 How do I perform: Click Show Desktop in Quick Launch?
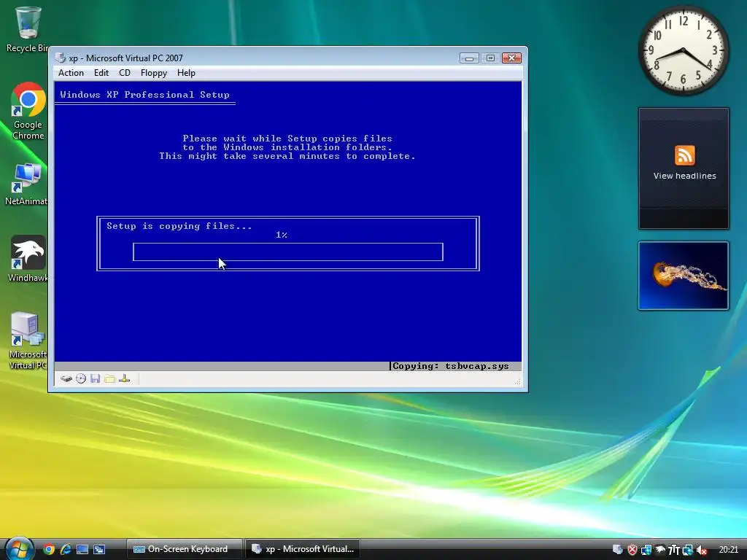pyautogui.click(x=82, y=550)
